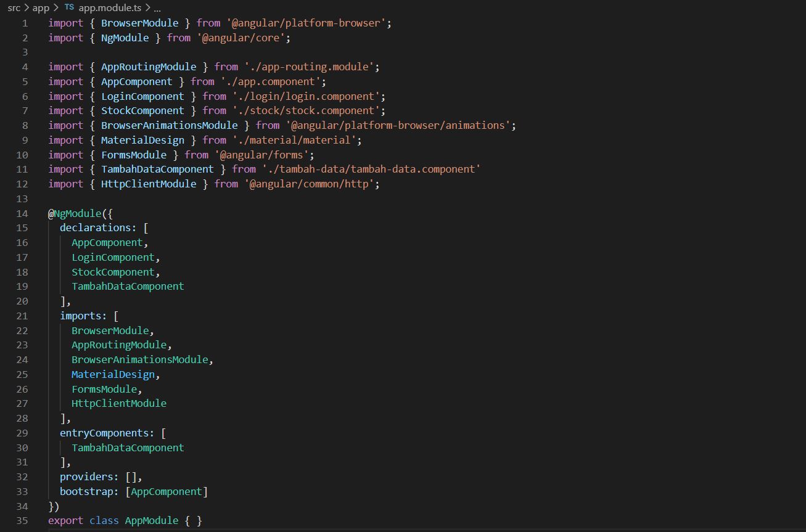
Task: Click the breadcrumb ellipsis symbol segment
Action: (157, 9)
